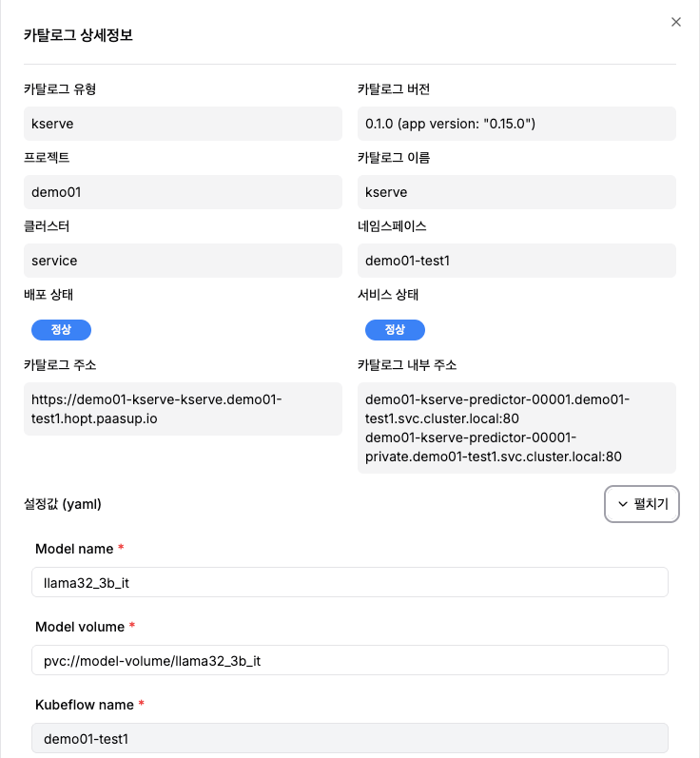Image resolution: width=700 pixels, height=758 pixels.
Task: Click the 프로젝트 field showing demo01
Action: (x=183, y=192)
